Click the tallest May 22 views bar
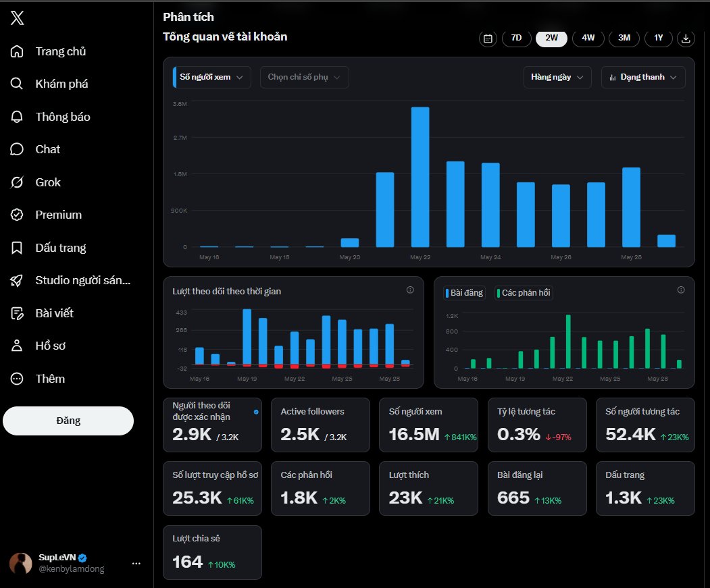The image size is (710, 588). (x=420, y=177)
